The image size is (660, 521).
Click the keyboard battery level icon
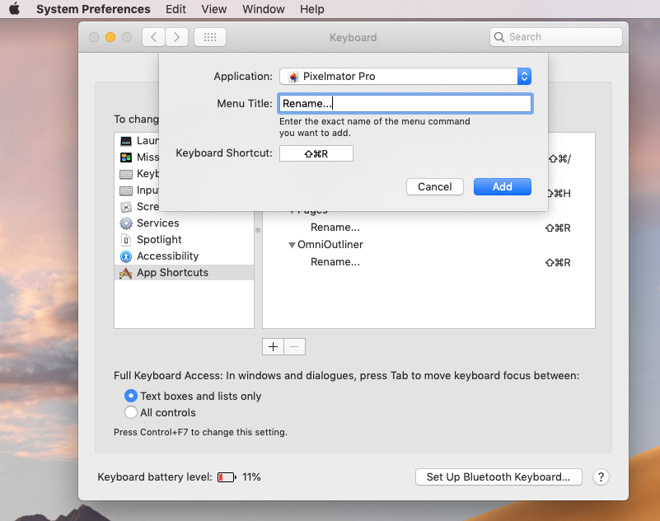tap(226, 477)
